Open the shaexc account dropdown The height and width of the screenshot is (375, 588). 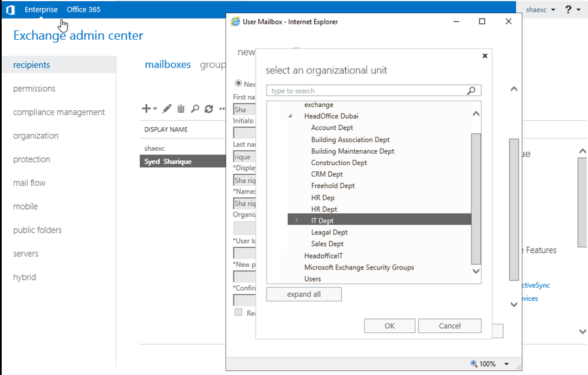540,10
